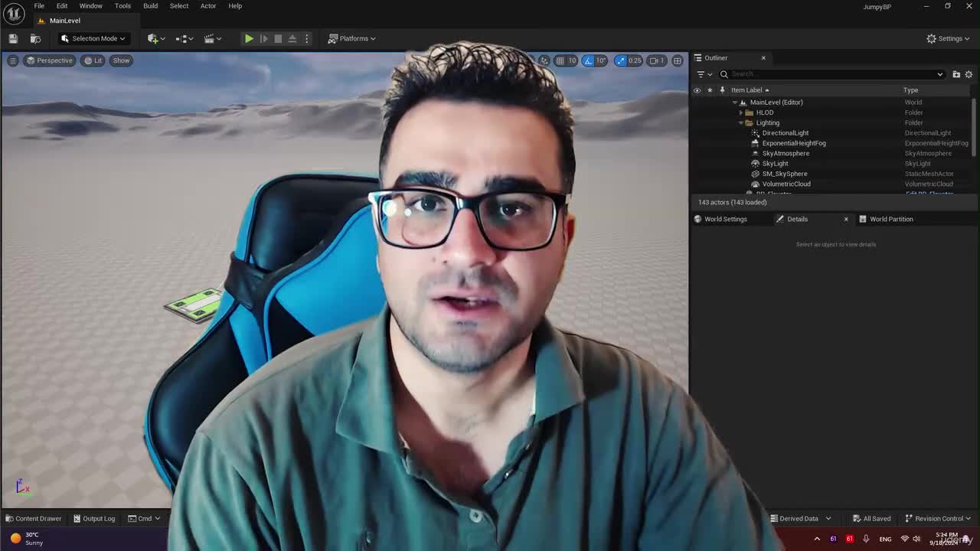Select VolumetricCloud in the Outliner
The width and height of the screenshot is (980, 551).
click(x=786, y=184)
